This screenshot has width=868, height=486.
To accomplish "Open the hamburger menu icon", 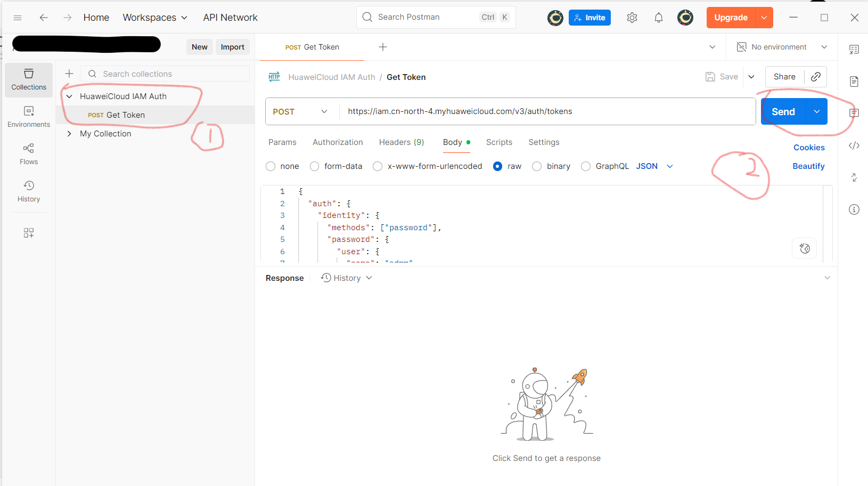I will (18, 18).
